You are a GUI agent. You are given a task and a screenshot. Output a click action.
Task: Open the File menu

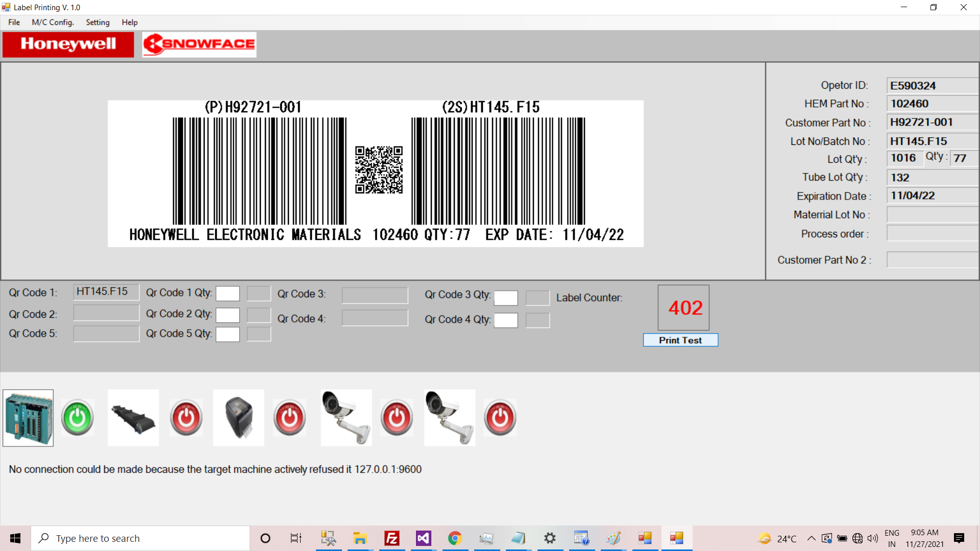tap(14, 22)
